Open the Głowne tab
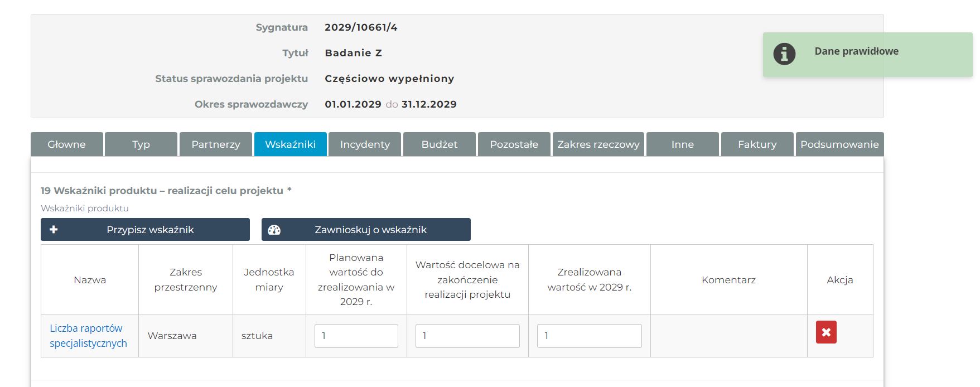980x387 pixels. pos(67,144)
